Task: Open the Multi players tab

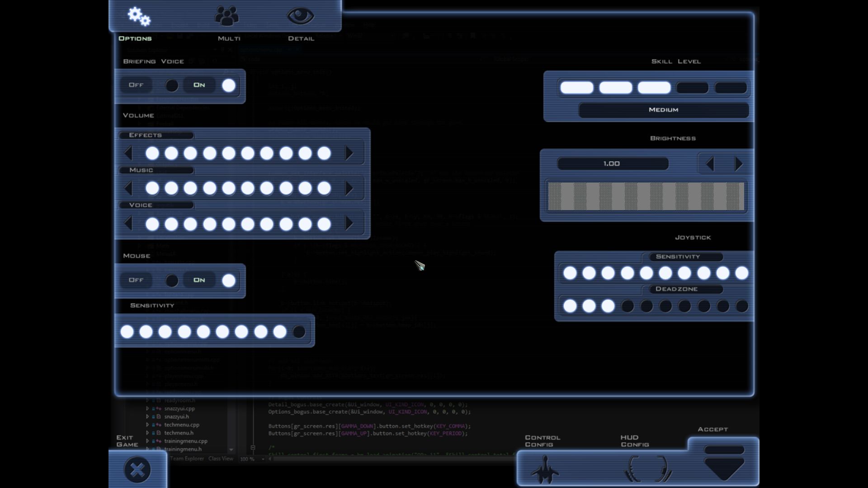Action: pos(226,16)
